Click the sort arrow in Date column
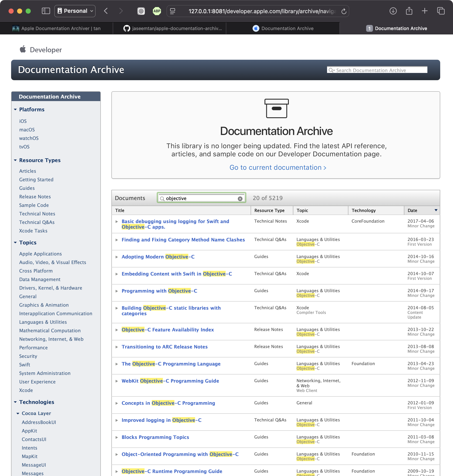 [436, 210]
